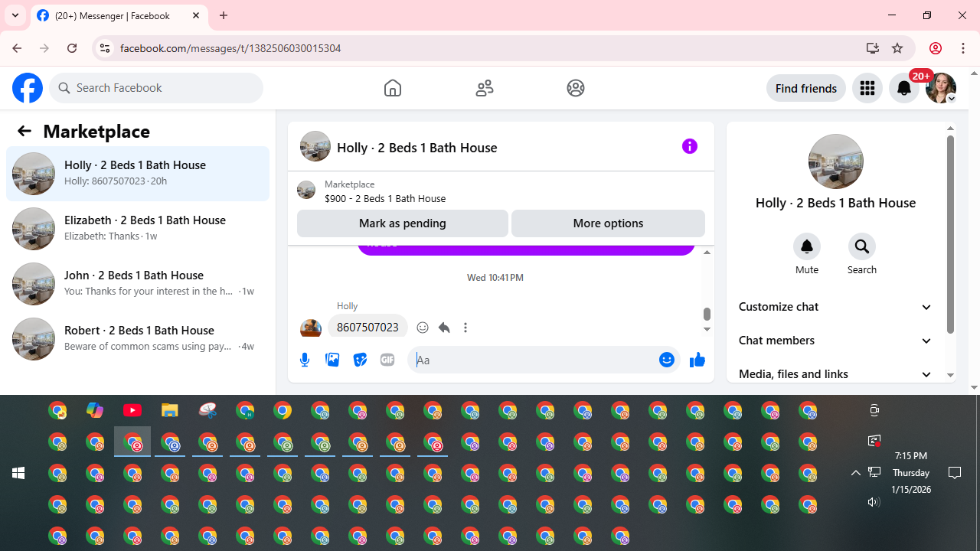Search in conversation magnifier icon

pos(862,246)
